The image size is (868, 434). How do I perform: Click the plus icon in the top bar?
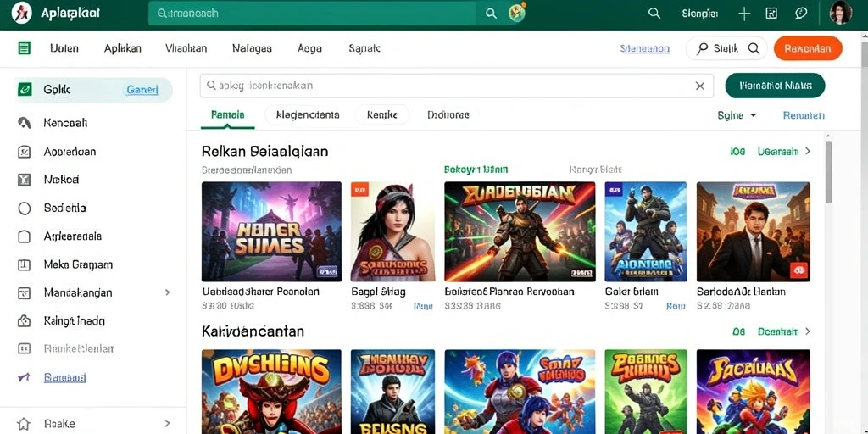pos(744,14)
